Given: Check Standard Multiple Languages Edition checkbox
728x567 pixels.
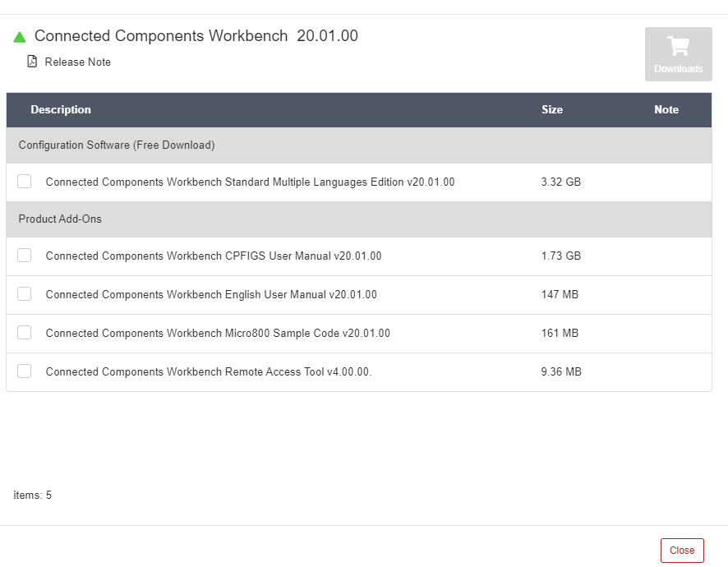Looking at the screenshot, I should 24,181.
